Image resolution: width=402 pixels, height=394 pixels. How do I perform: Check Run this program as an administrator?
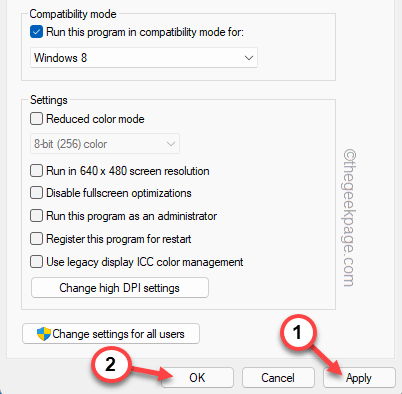[36, 216]
